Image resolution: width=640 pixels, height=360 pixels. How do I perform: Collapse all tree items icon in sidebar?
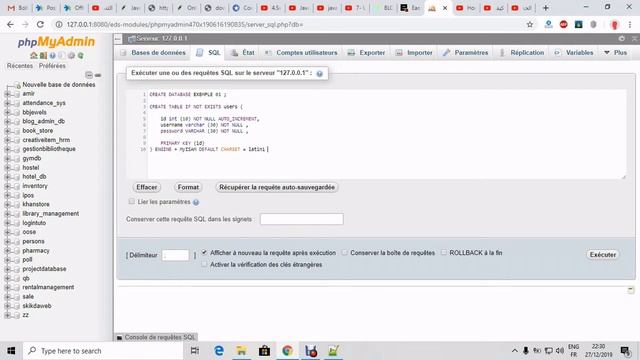click(x=89, y=75)
